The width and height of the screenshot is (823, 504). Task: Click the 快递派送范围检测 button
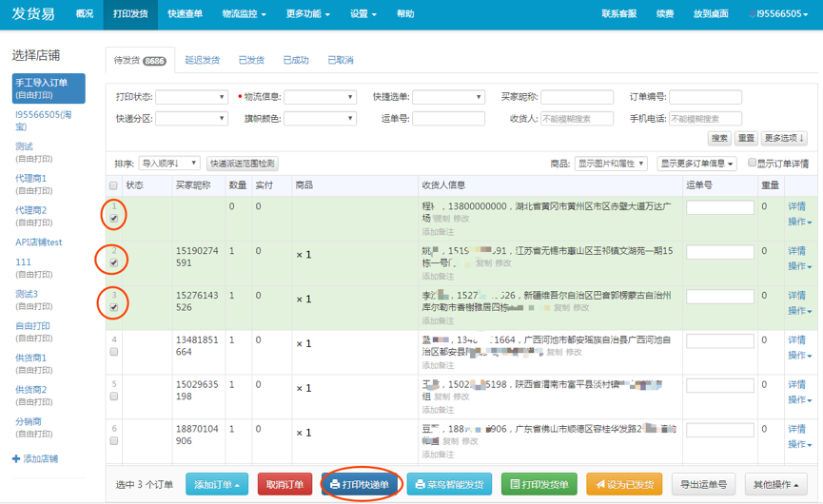(x=242, y=164)
